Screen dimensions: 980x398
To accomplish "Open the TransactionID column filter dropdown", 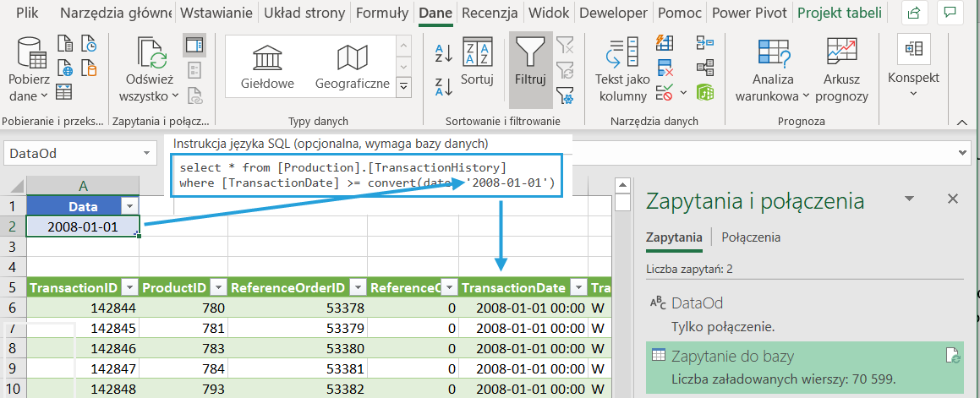I will click(130, 287).
